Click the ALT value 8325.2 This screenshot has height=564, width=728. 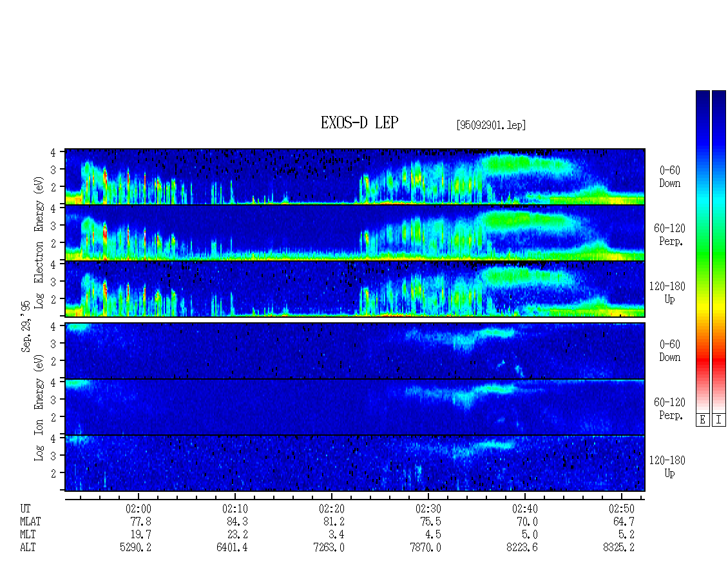click(x=618, y=548)
